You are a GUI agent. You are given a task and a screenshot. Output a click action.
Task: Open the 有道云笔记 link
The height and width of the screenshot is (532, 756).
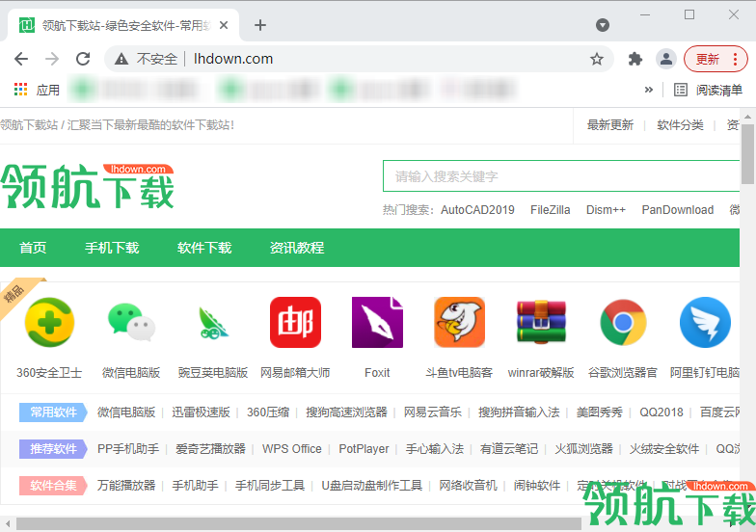pos(509,449)
